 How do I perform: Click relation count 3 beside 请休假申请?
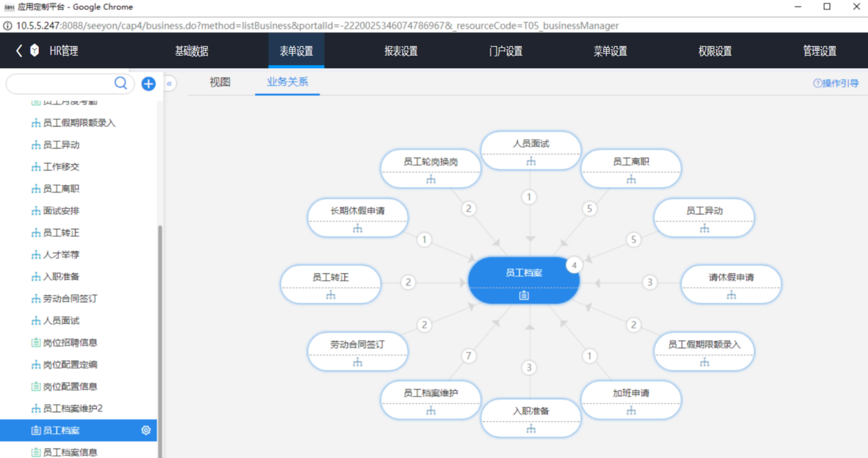pyautogui.click(x=650, y=282)
